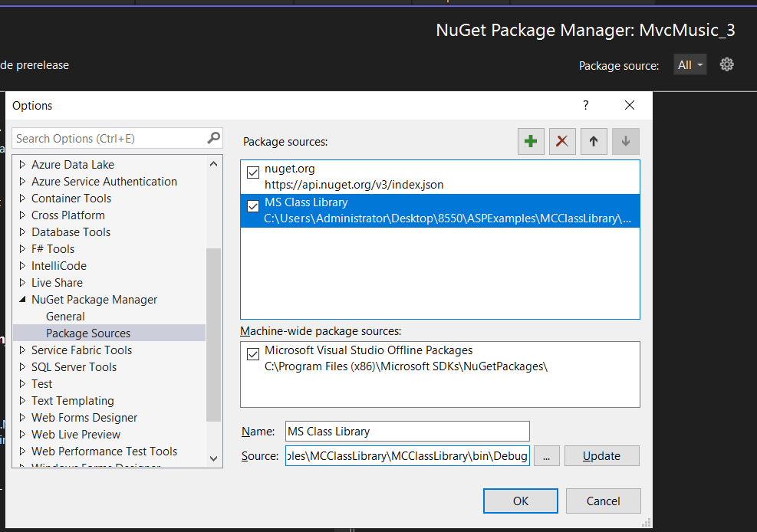Collapse the NuGet Package Manager node
The width and height of the screenshot is (757, 532).
(22, 300)
